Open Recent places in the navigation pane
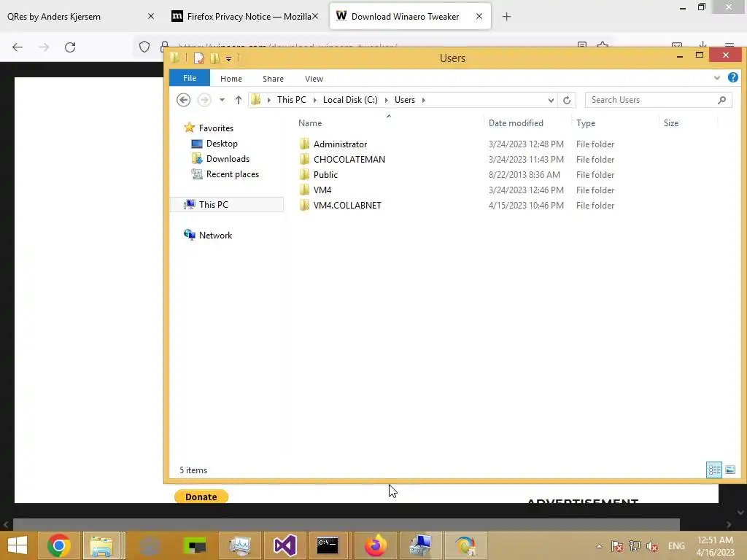 (233, 174)
